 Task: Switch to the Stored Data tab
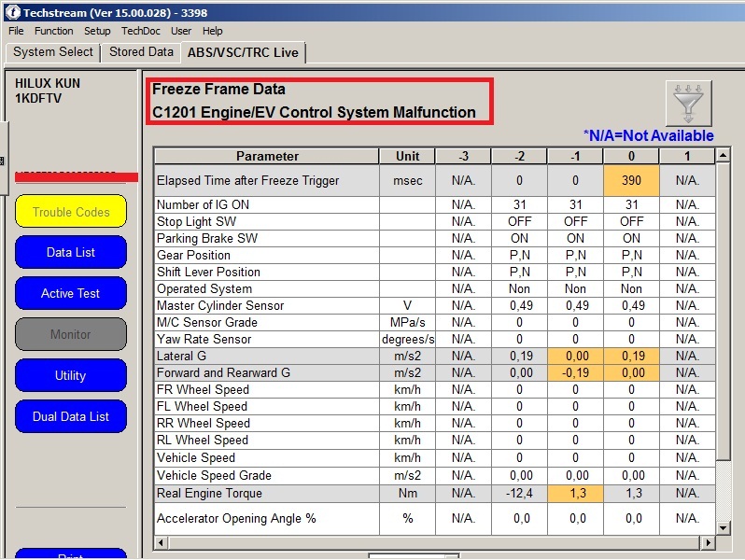click(x=141, y=52)
